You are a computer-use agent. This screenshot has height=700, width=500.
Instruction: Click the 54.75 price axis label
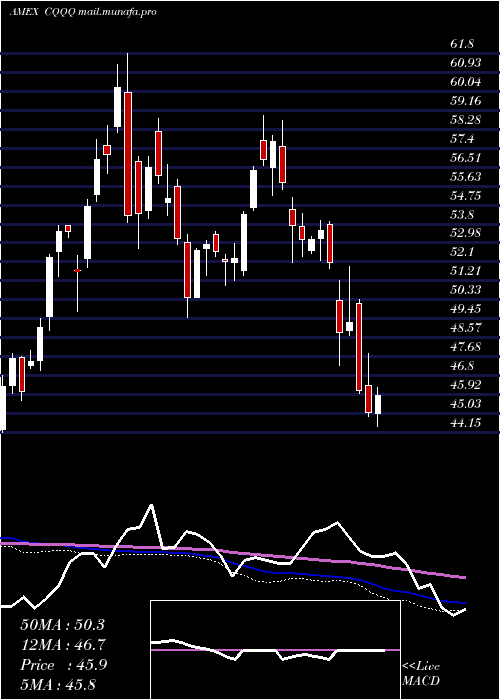tap(466, 196)
